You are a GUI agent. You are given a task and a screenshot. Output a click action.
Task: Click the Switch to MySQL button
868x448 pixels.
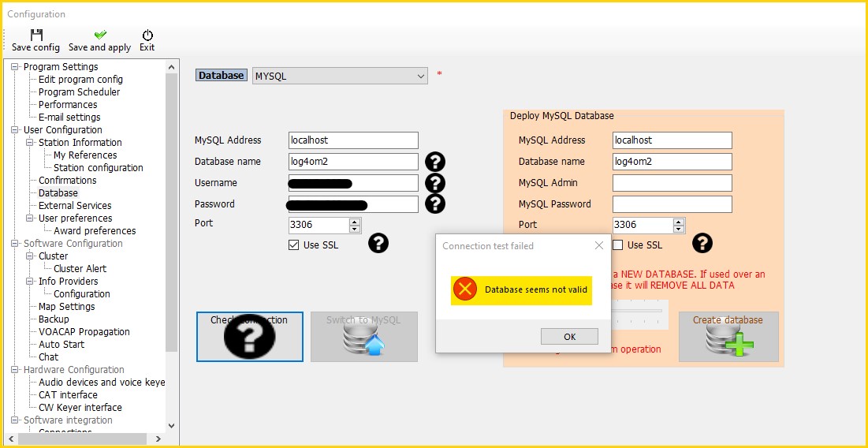coord(363,337)
